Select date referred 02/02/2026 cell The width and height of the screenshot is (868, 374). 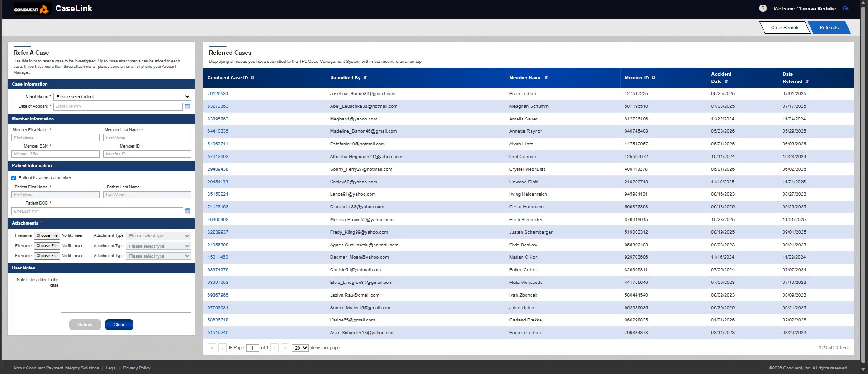(x=794, y=320)
